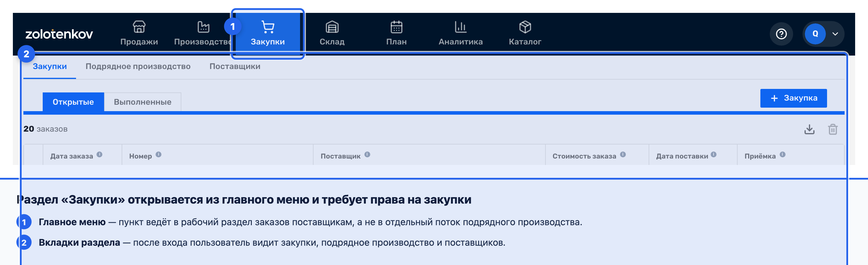This screenshot has height=265, width=868.
Task: Click info icon next to Поставщик
Action: [x=367, y=154]
